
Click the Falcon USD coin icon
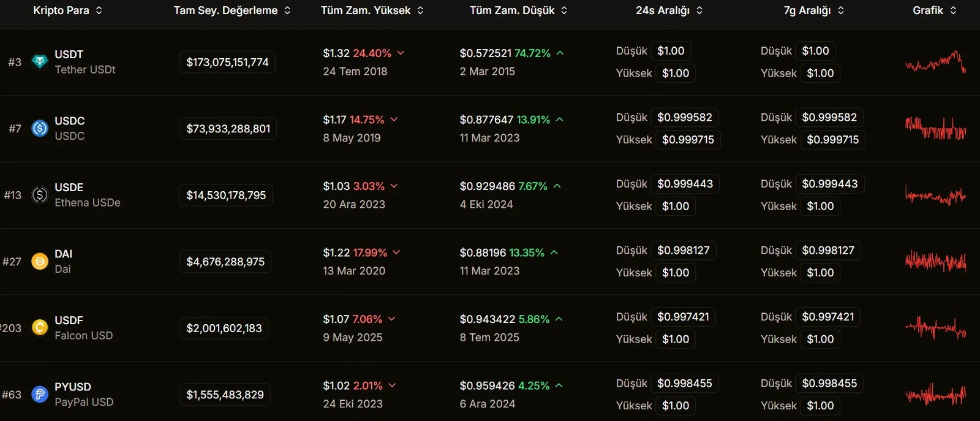pyautogui.click(x=40, y=328)
